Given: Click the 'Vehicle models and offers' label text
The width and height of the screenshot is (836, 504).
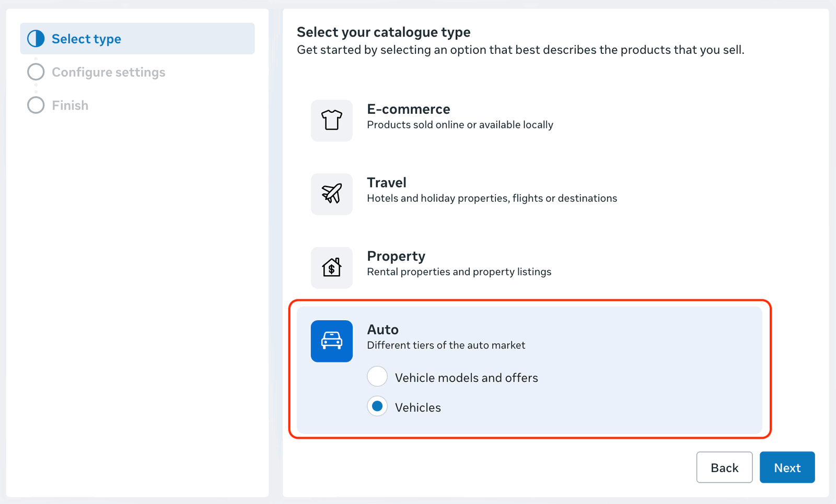Looking at the screenshot, I should 466,378.
